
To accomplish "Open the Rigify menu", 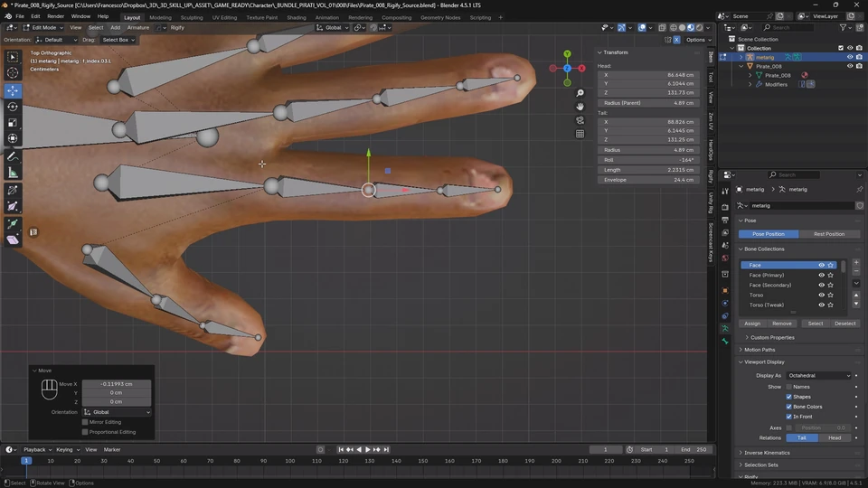I will point(177,28).
